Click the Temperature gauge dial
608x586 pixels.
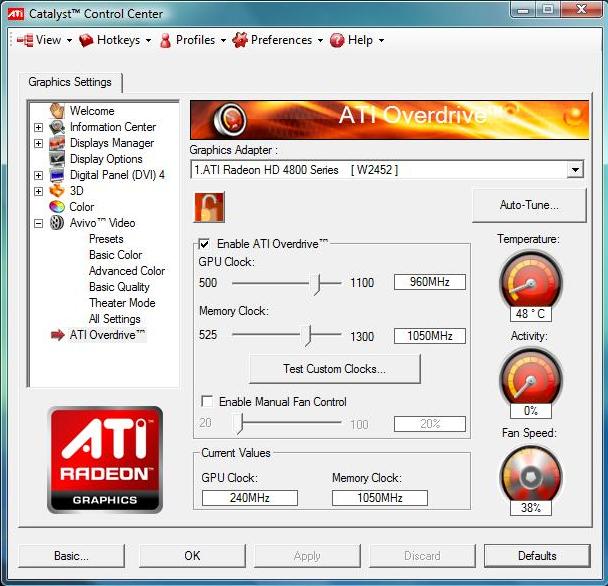pyautogui.click(x=530, y=280)
